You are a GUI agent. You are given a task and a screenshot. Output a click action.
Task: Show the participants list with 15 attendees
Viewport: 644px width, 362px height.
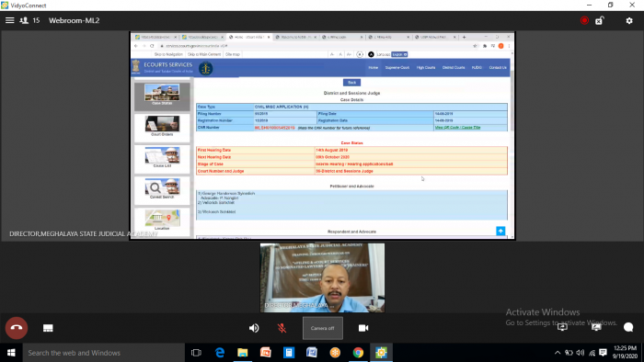click(30, 20)
